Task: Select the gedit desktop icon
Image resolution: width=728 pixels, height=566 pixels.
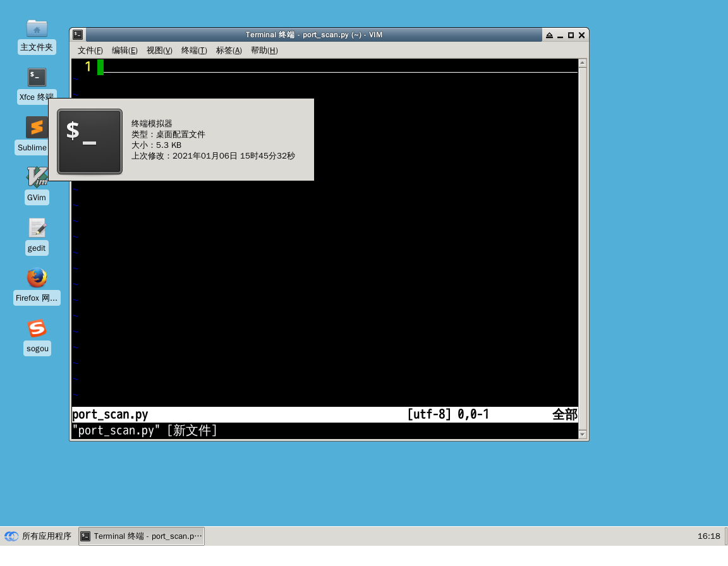Action: 37,228
